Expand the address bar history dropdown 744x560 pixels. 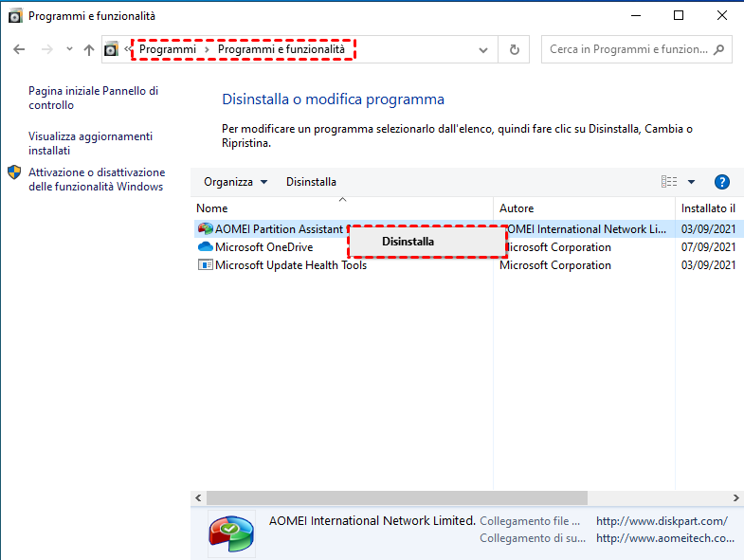click(x=483, y=50)
